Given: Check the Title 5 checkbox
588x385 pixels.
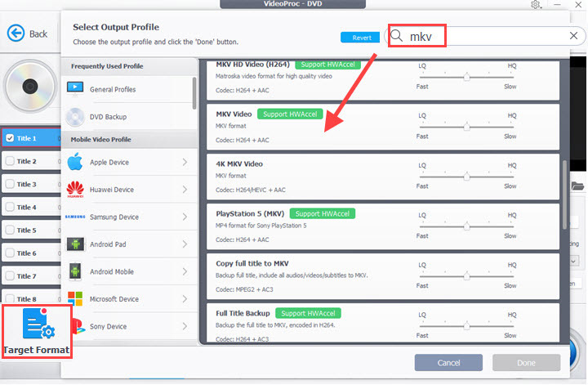Looking at the screenshot, I should 10,230.
